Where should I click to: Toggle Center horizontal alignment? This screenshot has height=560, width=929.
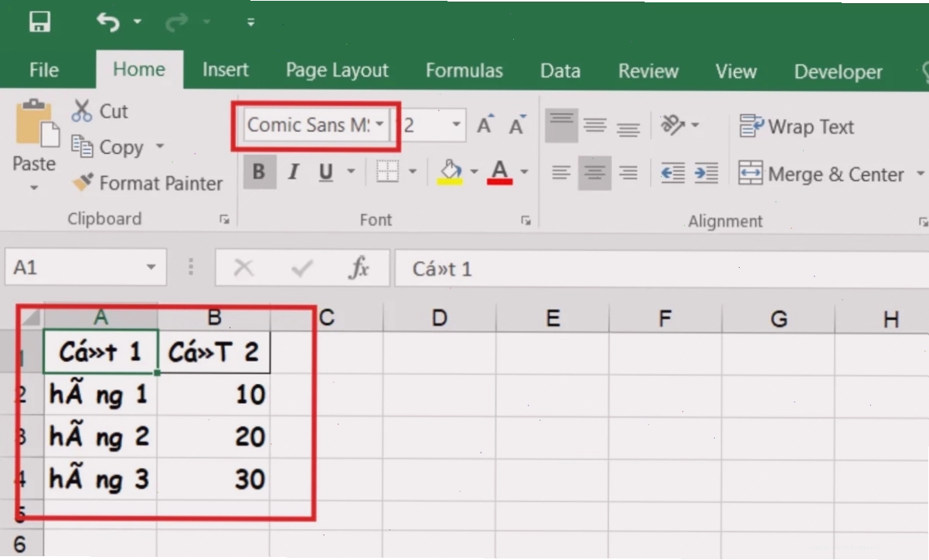click(x=594, y=173)
